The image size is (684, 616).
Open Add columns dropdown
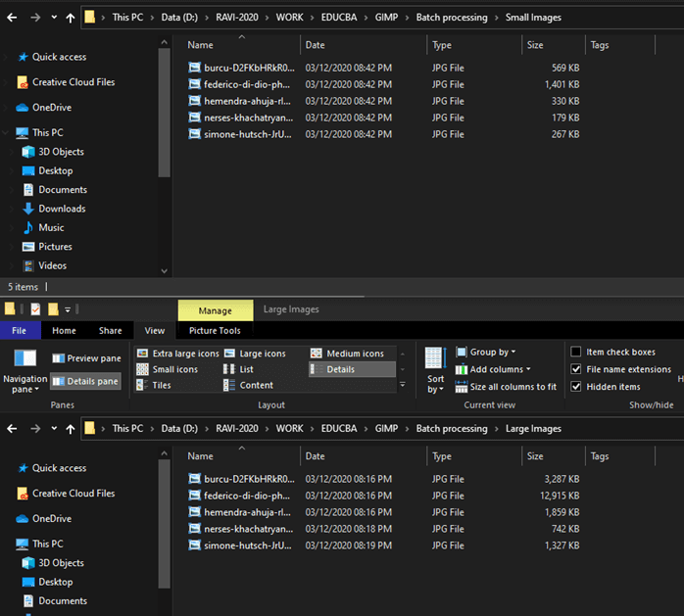point(493,369)
